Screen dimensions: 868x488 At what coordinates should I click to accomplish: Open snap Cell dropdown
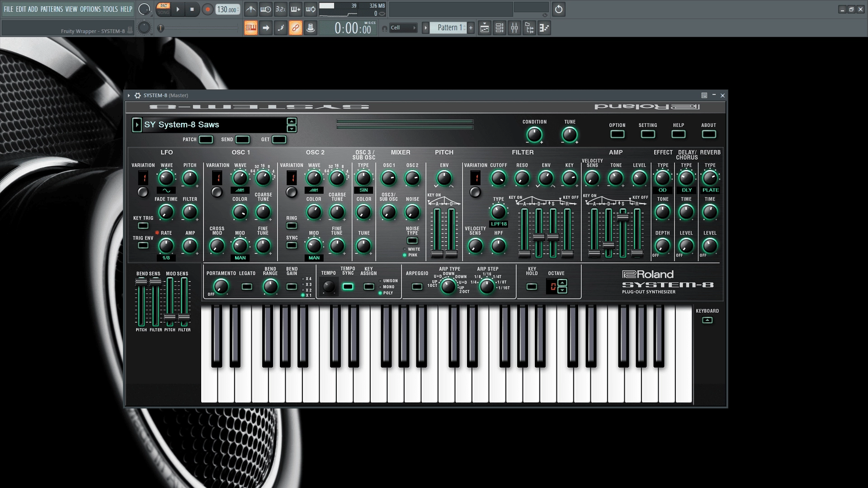click(x=403, y=28)
